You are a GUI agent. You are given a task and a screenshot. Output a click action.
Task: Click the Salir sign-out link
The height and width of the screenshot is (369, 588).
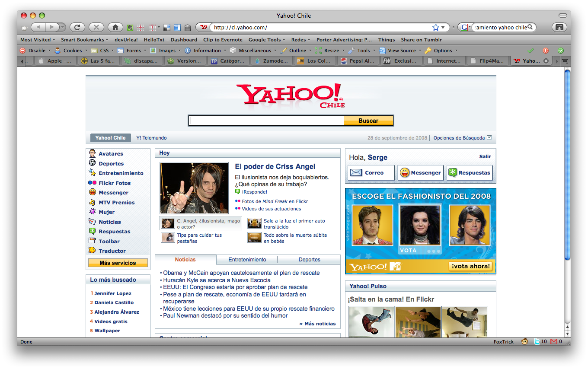pyautogui.click(x=485, y=156)
